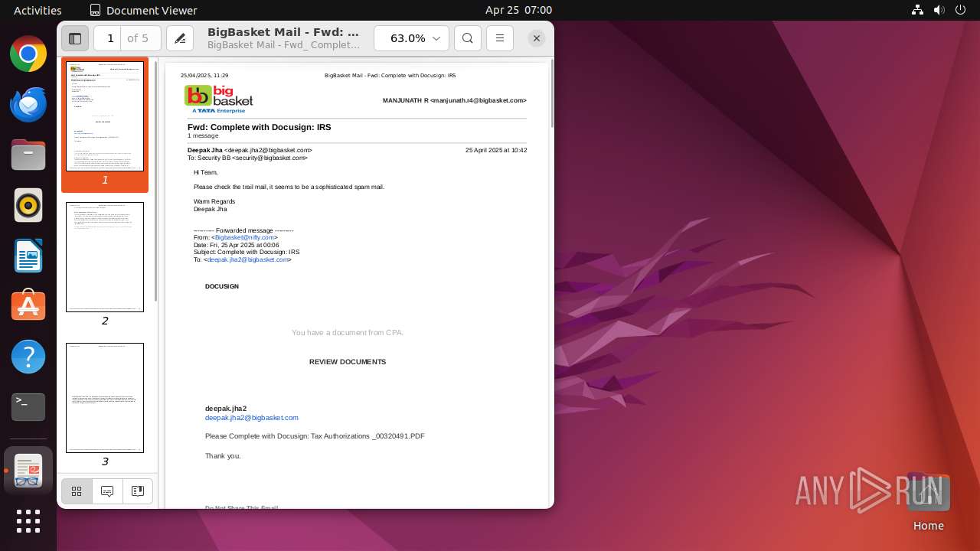Click the Fwd: Complete with Docusign: IRS subject
The width and height of the screenshot is (980, 551).
click(x=259, y=128)
